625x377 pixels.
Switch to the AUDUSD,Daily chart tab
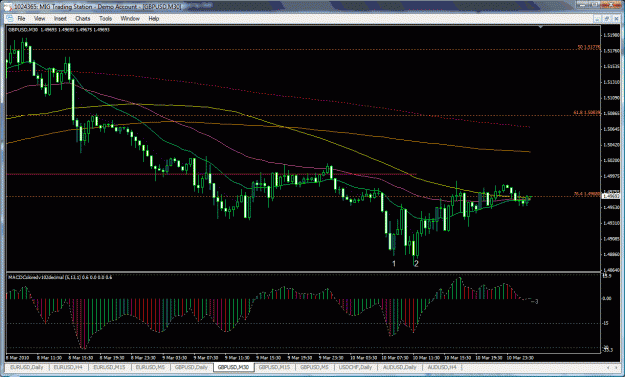399,367
